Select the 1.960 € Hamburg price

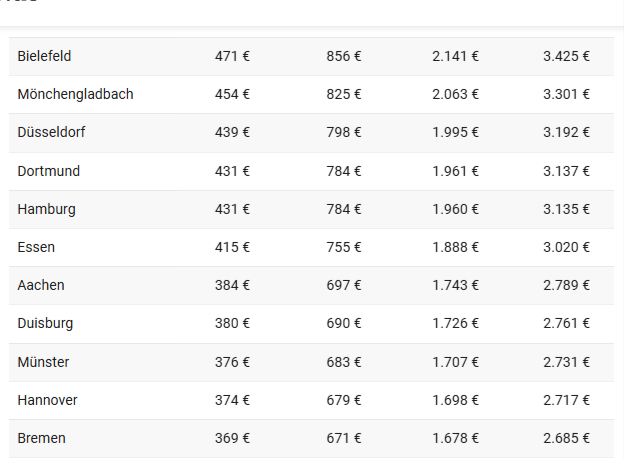pyautogui.click(x=455, y=209)
